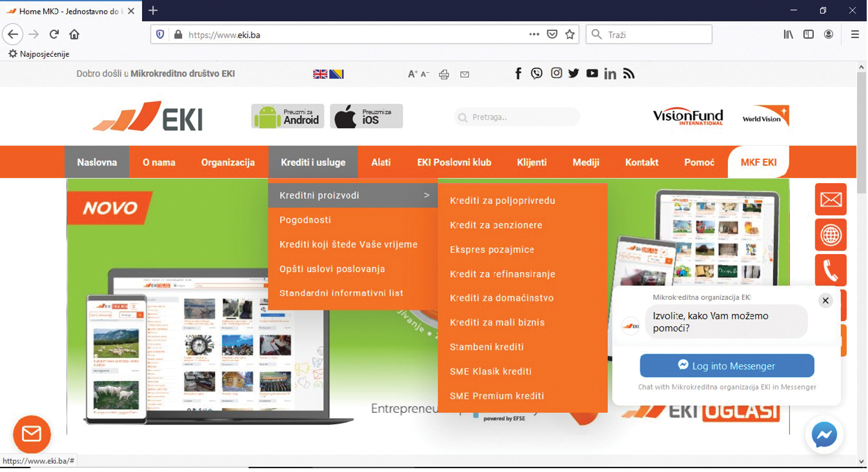Open the Facebook icon
This screenshot has height=472, width=868.
518,74
